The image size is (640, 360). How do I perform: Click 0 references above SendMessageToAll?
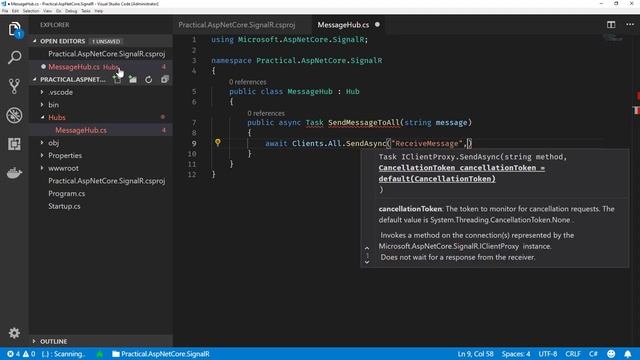coord(266,113)
